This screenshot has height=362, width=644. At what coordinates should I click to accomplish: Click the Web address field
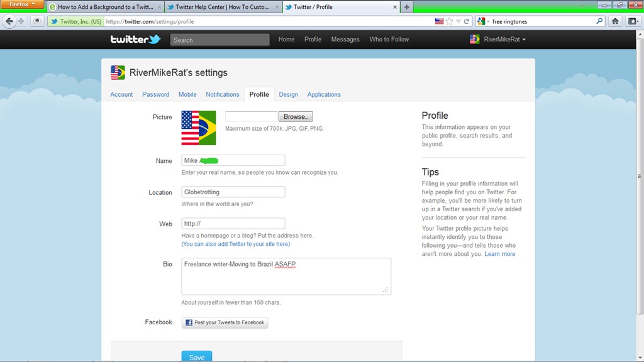click(x=233, y=224)
